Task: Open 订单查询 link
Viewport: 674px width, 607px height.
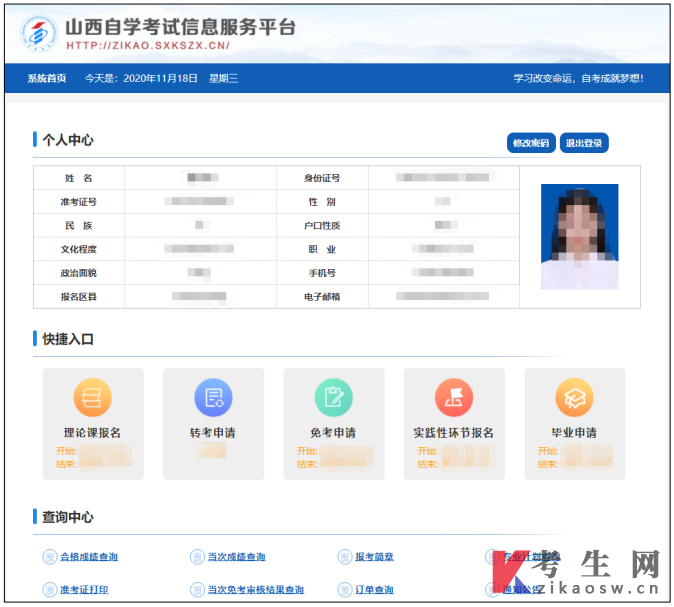Action: tap(374, 589)
